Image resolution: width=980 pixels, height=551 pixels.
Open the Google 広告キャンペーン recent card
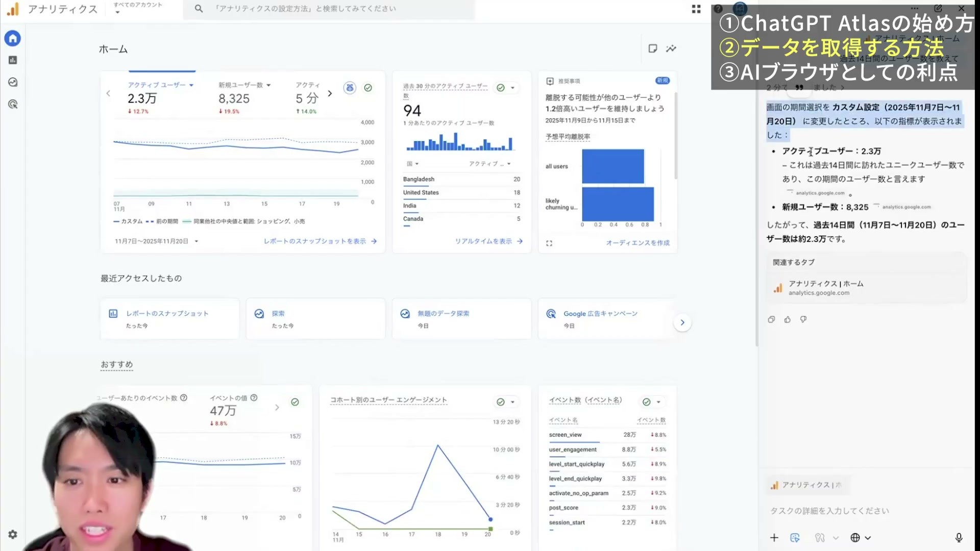(x=607, y=319)
